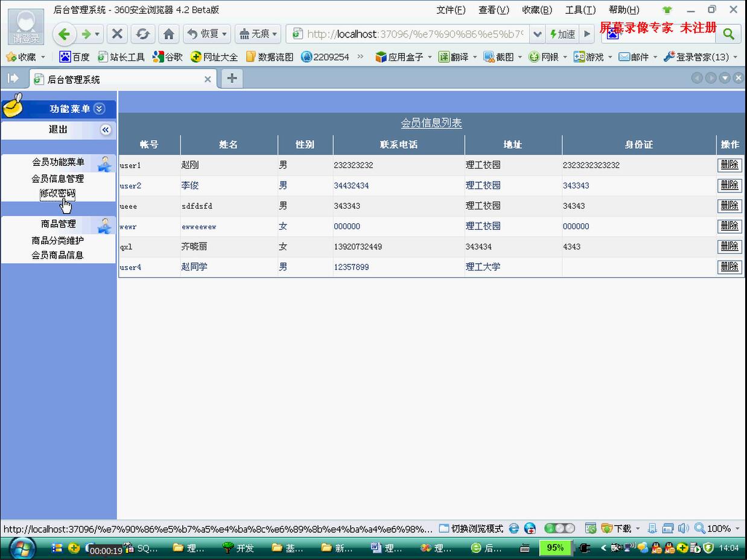Viewport: 747px width, 560px height.
Task: Click 切换浏览模式 in the status bar
Action: (x=471, y=529)
